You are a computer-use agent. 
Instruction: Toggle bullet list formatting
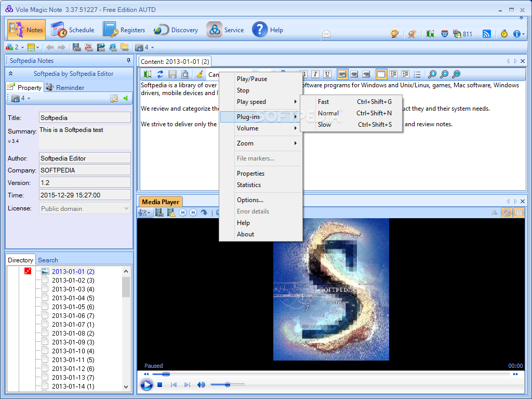[417, 74]
